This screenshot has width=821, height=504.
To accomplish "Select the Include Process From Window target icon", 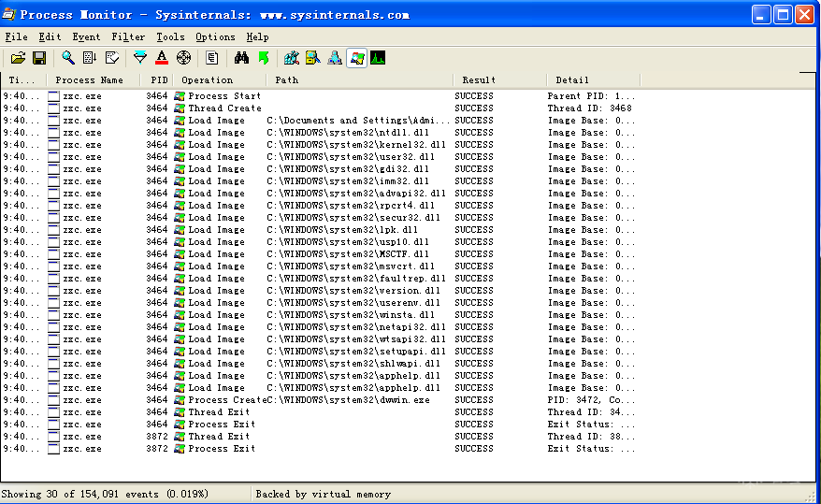I will (183, 58).
